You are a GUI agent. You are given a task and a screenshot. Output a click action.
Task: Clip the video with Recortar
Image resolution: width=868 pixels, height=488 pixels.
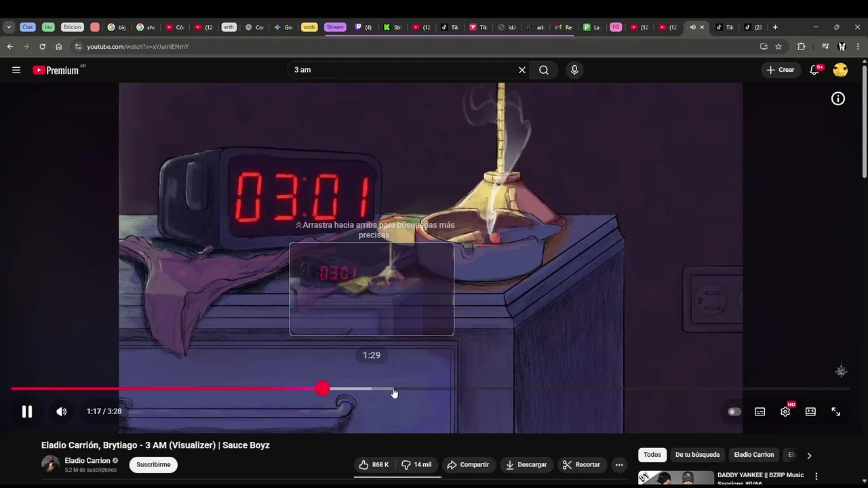(x=581, y=465)
